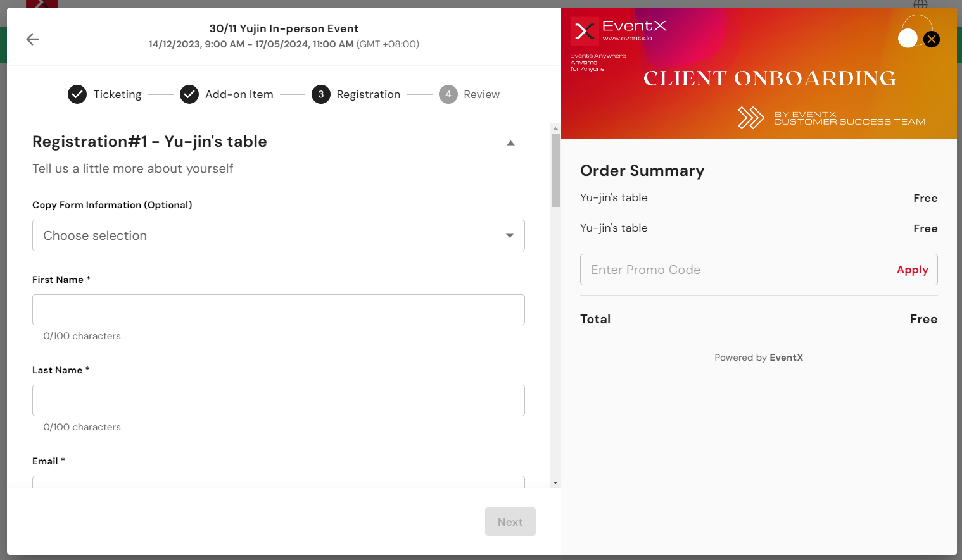The width and height of the screenshot is (962, 560).
Task: Click the second 'Yu-jin's table' order item
Action: click(x=614, y=228)
